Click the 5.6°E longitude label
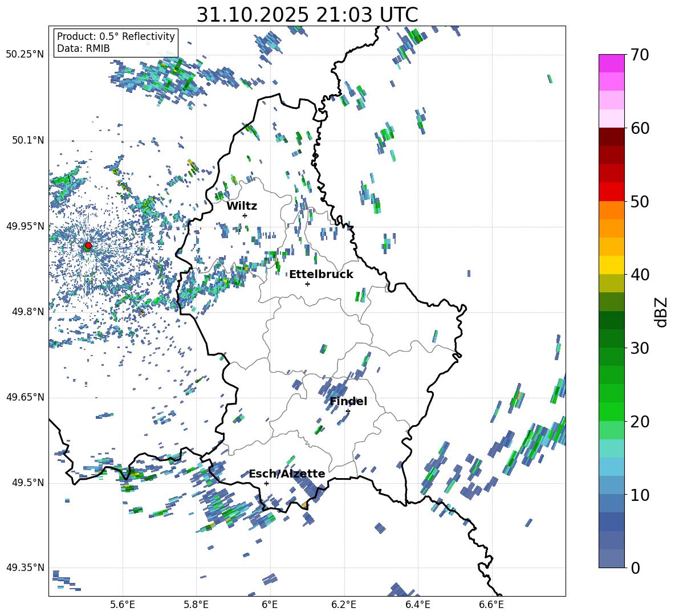This screenshot has width=675, height=616. [x=123, y=605]
